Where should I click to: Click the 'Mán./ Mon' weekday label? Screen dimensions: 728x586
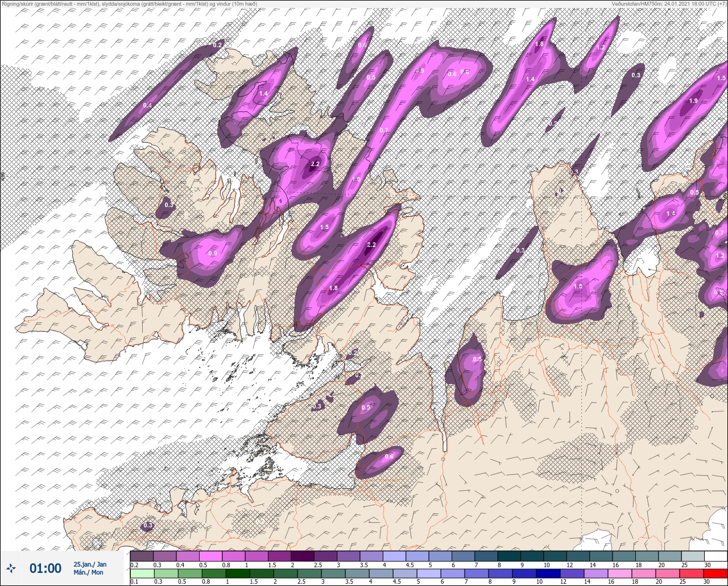89,572
